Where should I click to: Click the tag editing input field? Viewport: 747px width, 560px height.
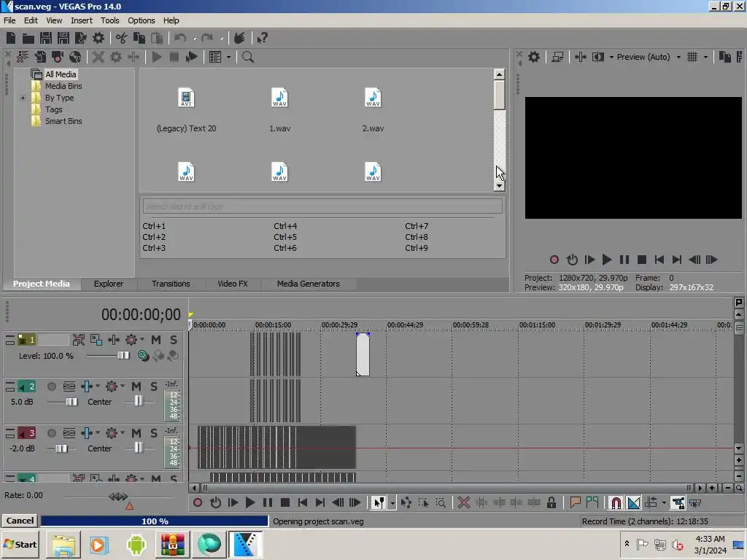(x=322, y=206)
